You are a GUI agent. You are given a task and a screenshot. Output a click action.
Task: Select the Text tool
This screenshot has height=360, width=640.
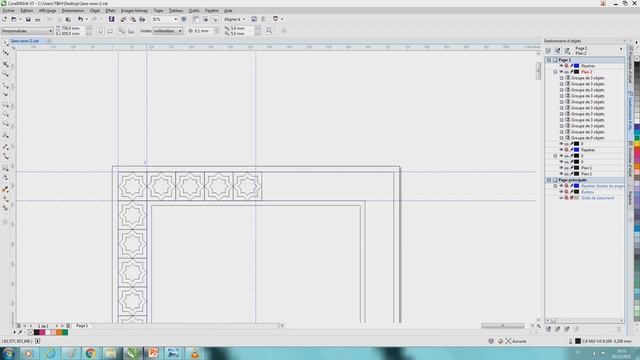point(5,135)
